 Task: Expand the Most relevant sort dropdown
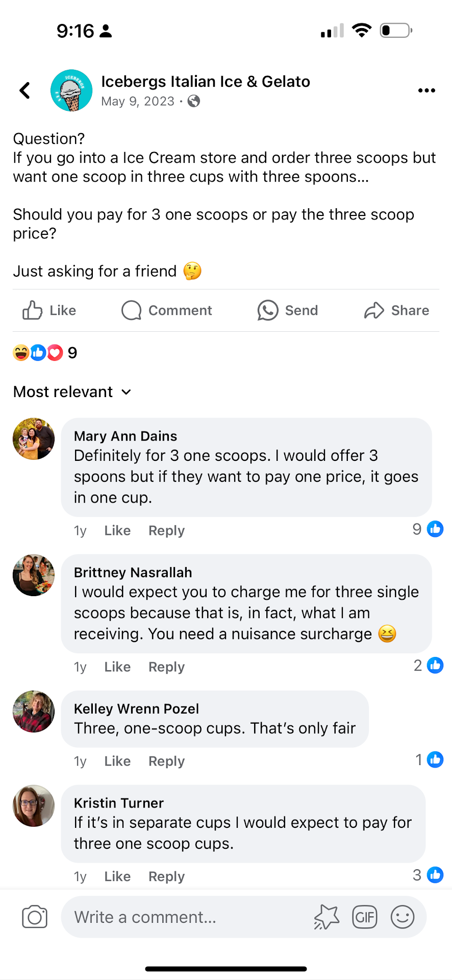tap(72, 391)
